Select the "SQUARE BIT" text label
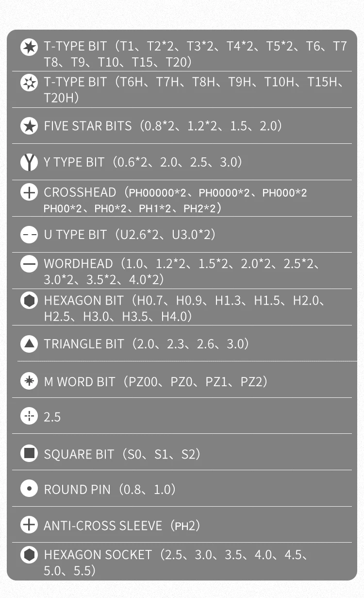 click(79, 454)
